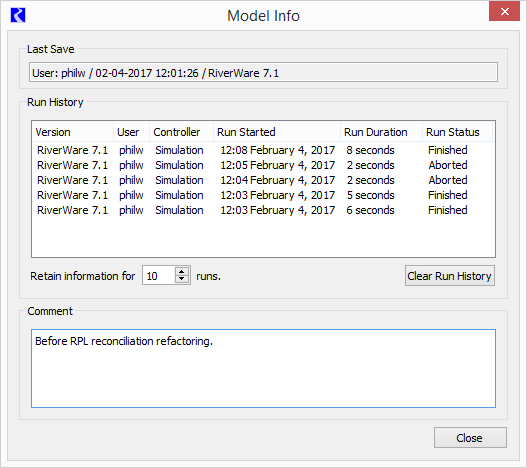Sort by the Run Duration column header

coord(381,132)
